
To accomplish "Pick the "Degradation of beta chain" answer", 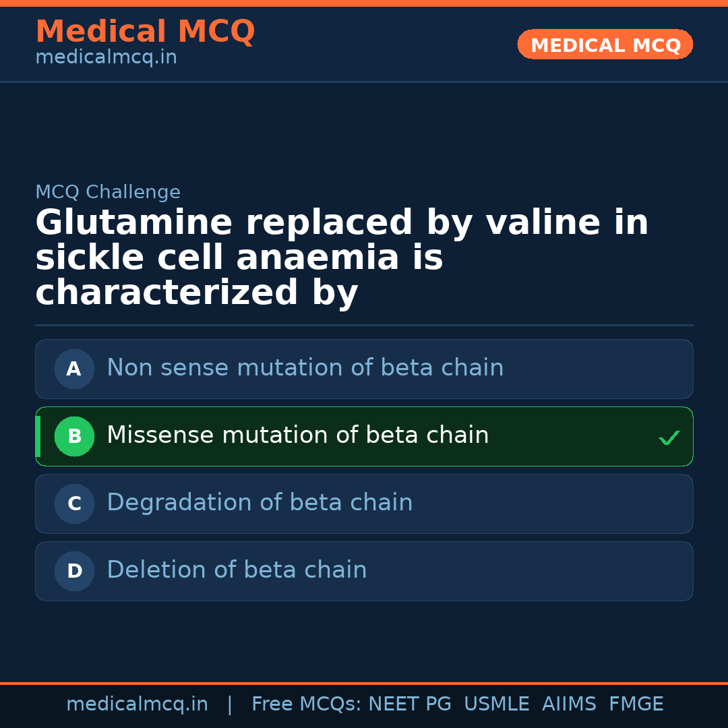I will pyautogui.click(x=260, y=503).
